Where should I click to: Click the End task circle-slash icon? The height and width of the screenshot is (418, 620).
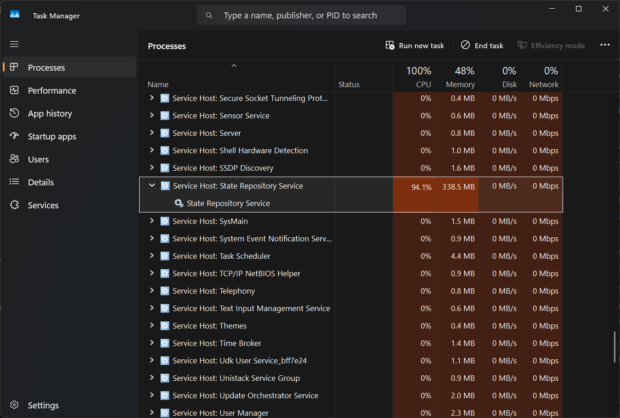tap(465, 45)
